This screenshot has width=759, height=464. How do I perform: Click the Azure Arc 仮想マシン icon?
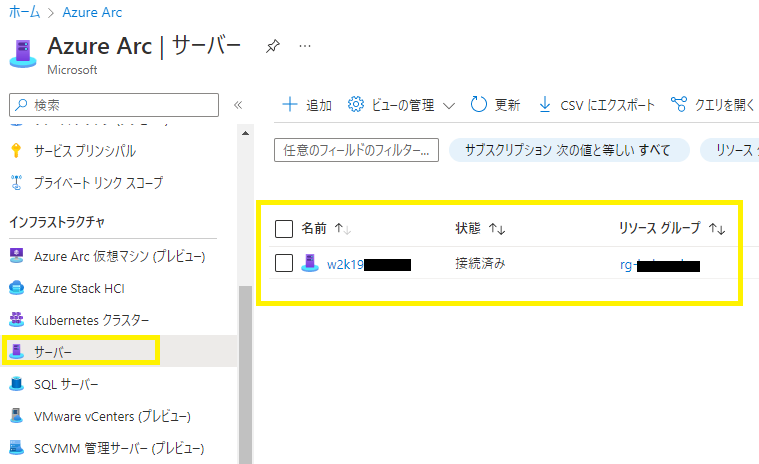[16, 256]
